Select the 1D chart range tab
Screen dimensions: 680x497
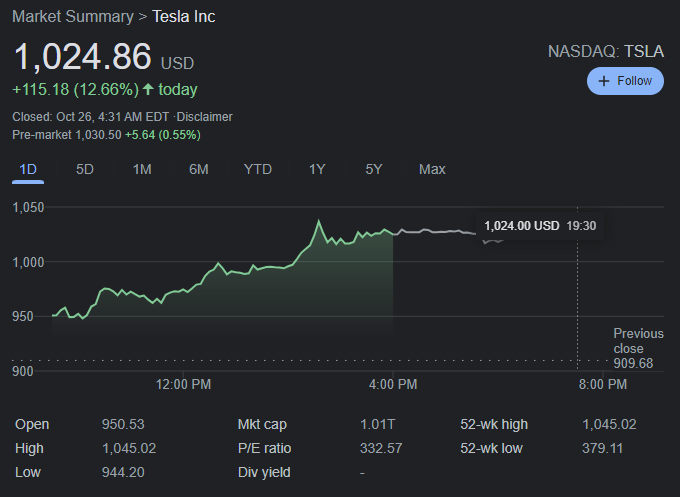tap(28, 169)
